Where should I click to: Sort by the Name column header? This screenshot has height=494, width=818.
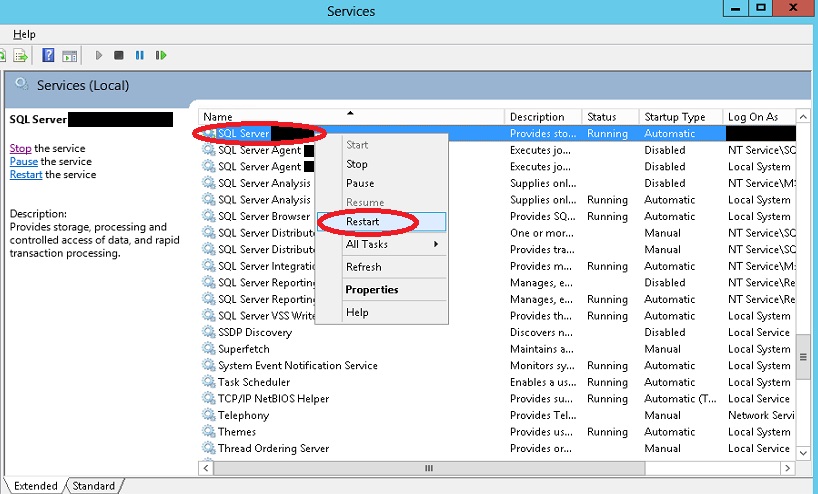[x=351, y=117]
